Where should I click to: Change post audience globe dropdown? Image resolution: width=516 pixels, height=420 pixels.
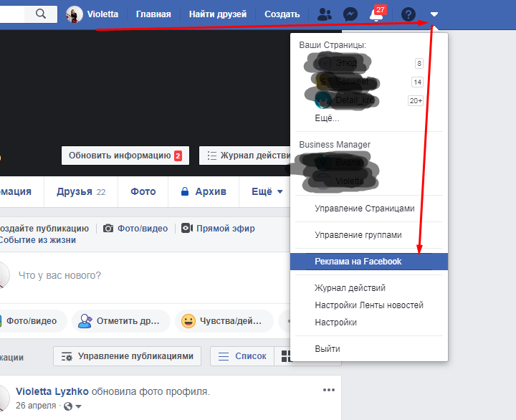point(72,406)
